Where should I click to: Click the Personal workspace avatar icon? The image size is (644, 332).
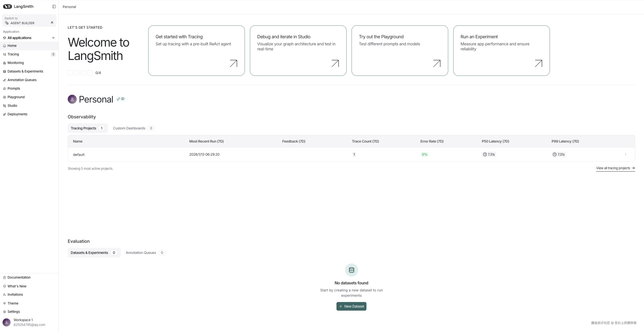coord(72,99)
